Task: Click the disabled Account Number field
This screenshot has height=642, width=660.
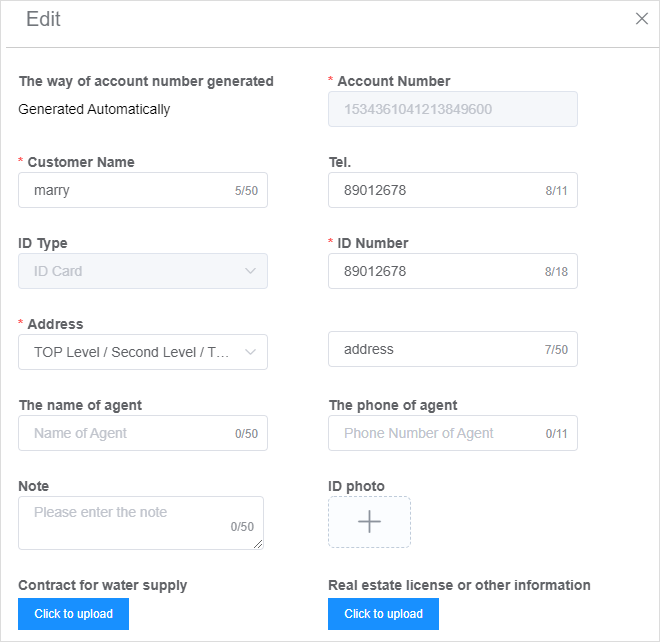Action: pyautogui.click(x=452, y=109)
